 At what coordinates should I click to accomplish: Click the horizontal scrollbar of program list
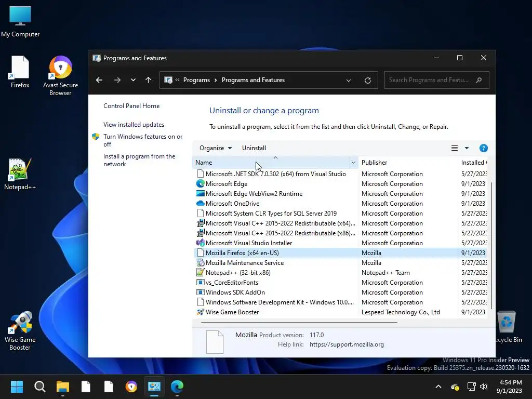click(299, 323)
